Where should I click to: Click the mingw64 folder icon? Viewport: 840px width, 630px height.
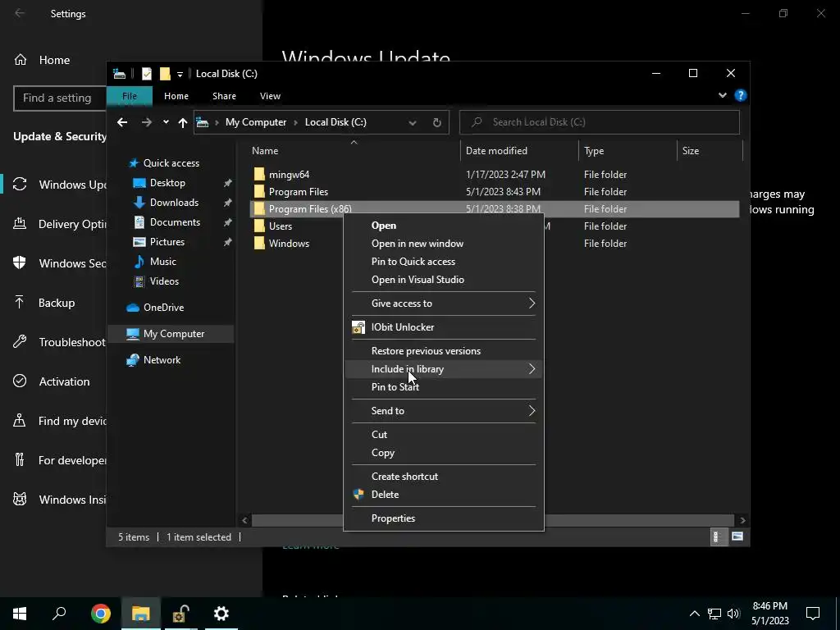coord(259,175)
